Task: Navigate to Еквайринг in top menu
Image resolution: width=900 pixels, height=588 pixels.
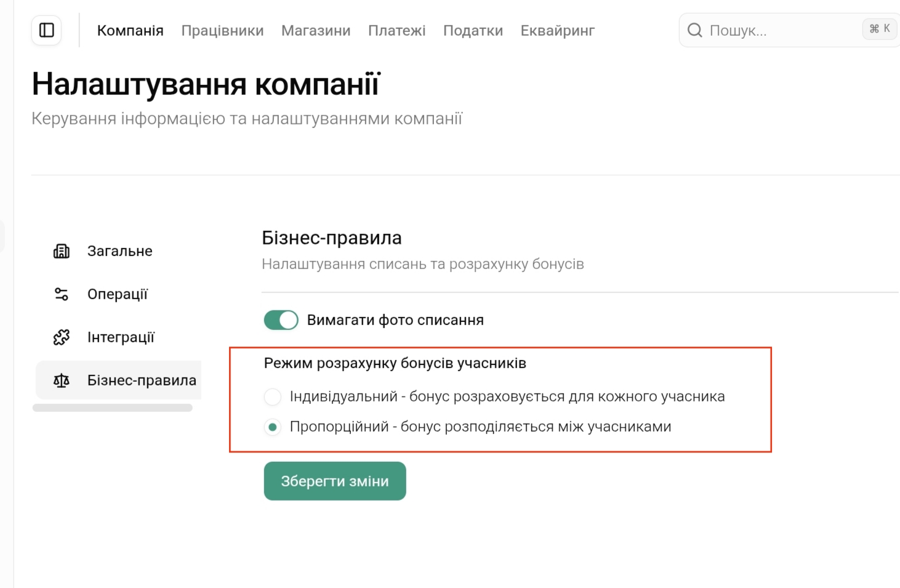Action: click(558, 31)
